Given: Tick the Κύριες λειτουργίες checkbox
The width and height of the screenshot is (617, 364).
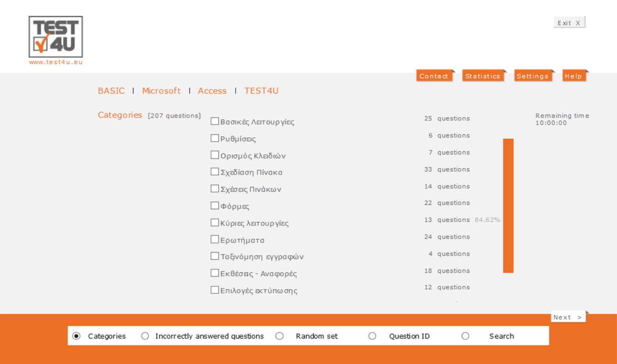Looking at the screenshot, I should point(215,222).
